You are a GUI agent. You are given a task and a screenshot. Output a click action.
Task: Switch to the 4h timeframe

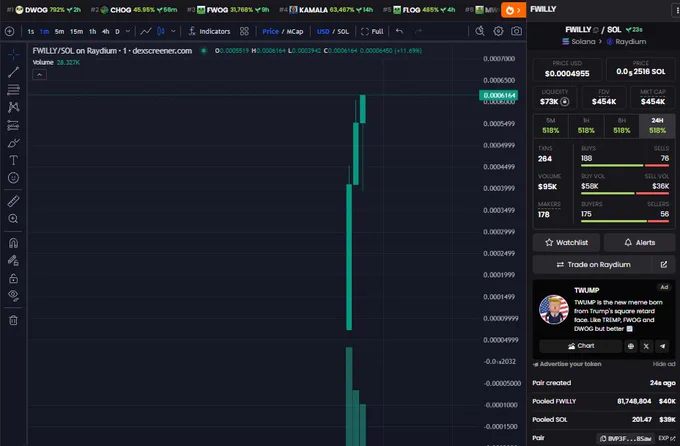(105, 32)
